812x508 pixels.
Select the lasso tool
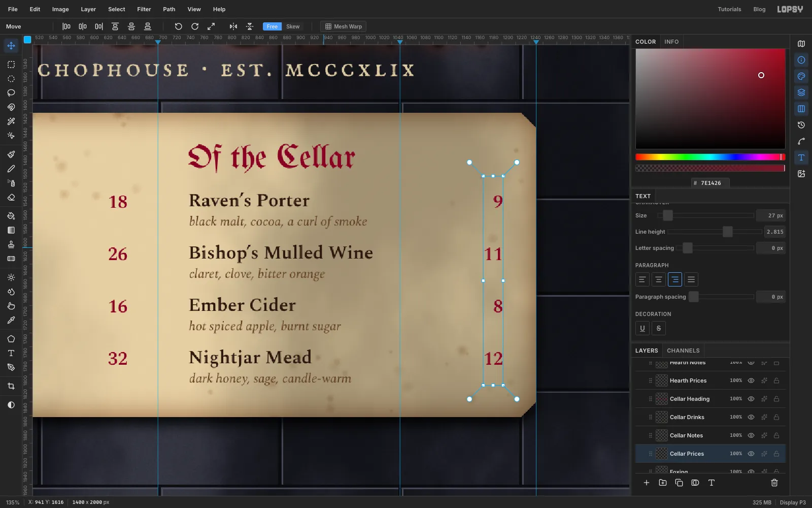tap(11, 93)
